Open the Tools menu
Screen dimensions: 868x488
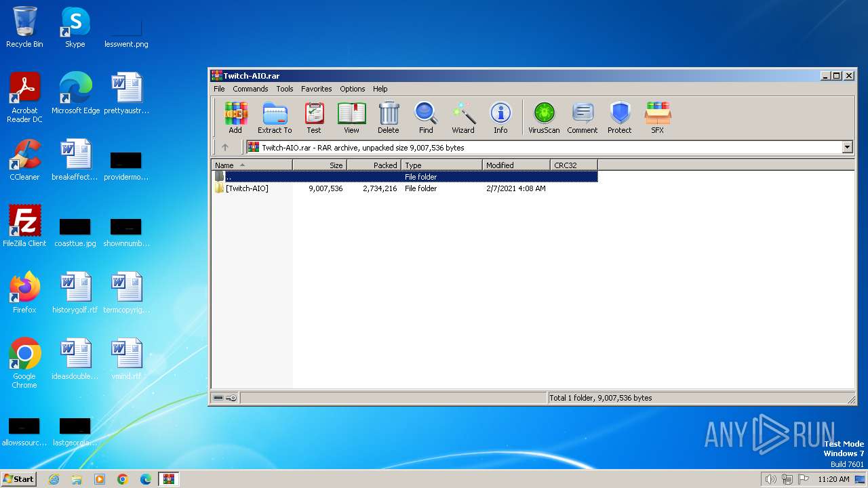285,89
